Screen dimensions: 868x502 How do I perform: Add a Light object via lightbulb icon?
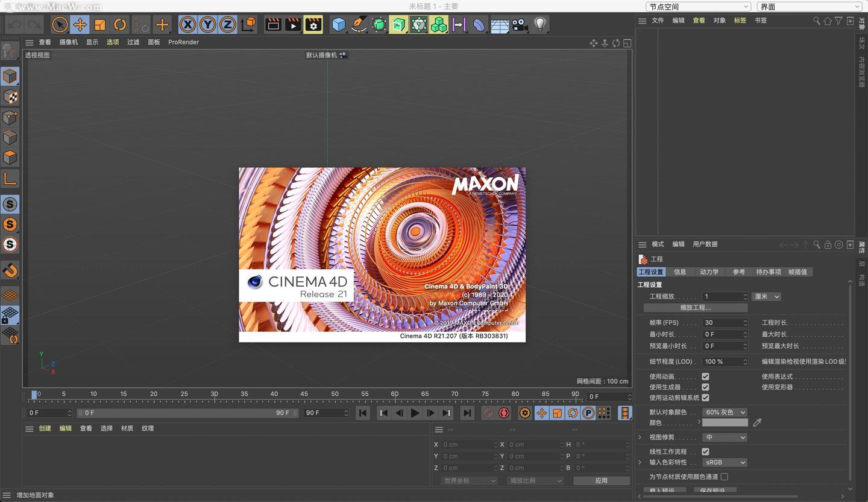click(x=540, y=25)
